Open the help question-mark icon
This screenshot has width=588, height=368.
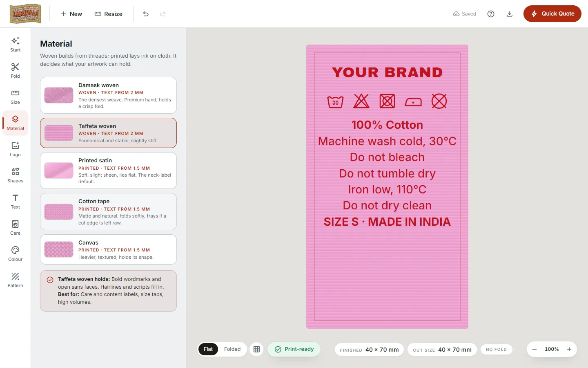pyautogui.click(x=491, y=14)
